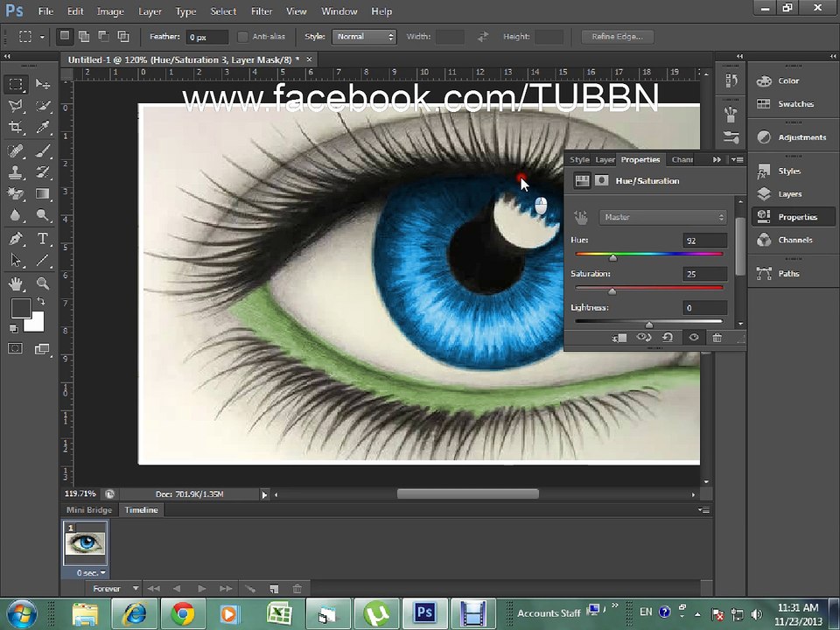
Task: Choose the Blur tool
Action: click(x=16, y=215)
